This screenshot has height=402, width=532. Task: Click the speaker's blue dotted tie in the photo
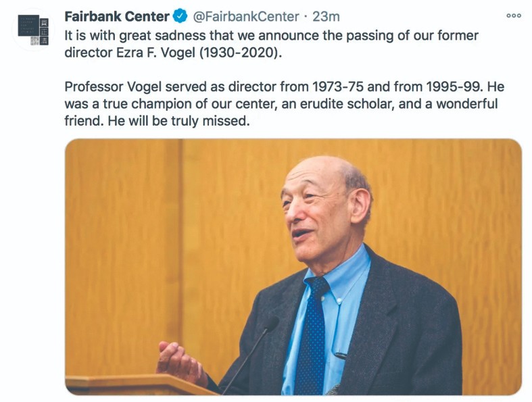(x=312, y=336)
